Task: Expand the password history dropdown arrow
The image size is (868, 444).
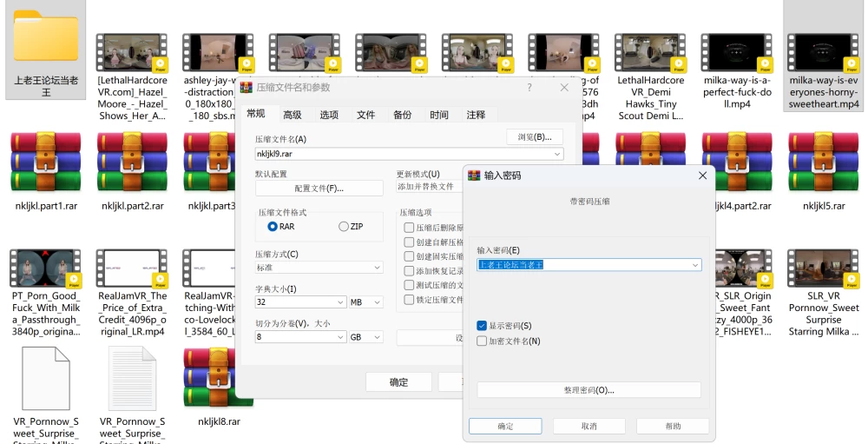Action: pyautogui.click(x=694, y=265)
